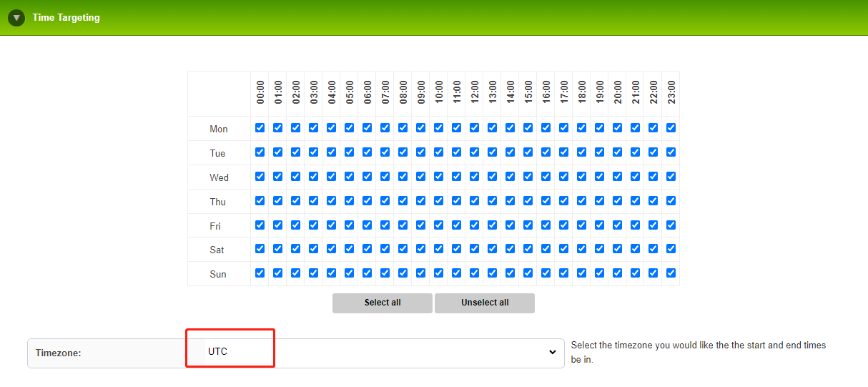Disable Sat 15:00 checkbox

point(528,249)
